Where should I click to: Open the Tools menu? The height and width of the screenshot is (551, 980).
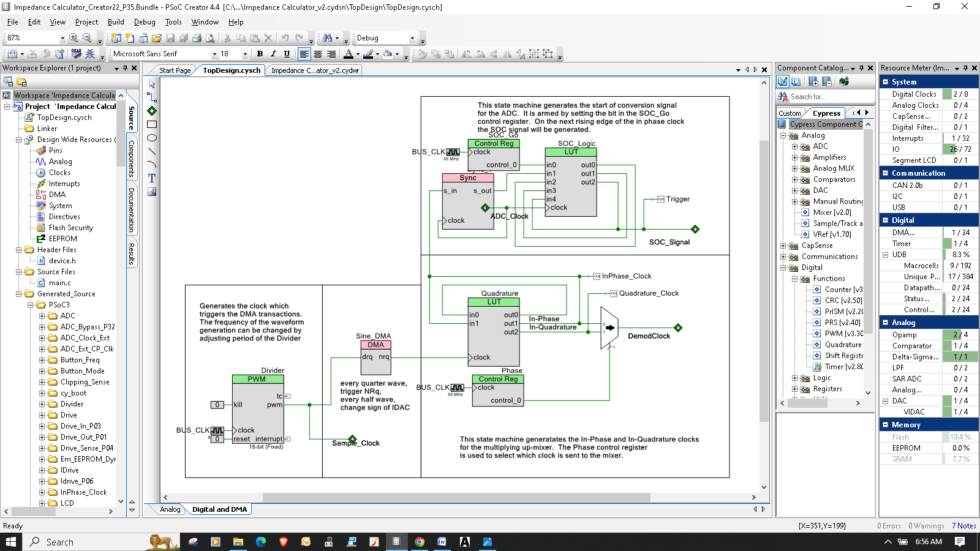[x=173, y=22]
